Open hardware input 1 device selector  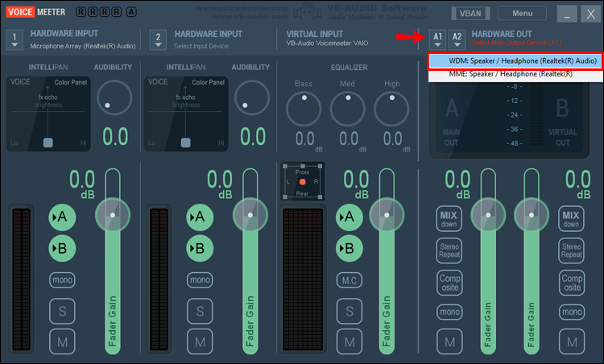(x=14, y=39)
